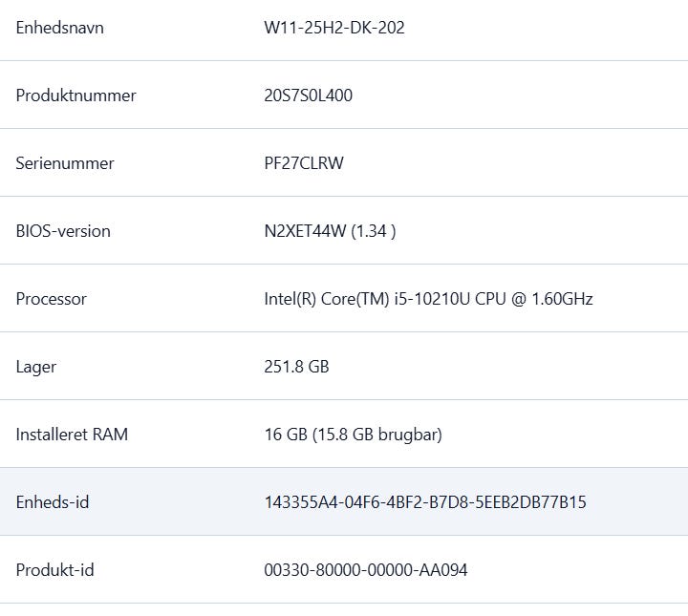Select product number 20S7S0L400
Screen dimensions: 688x616
coord(308,96)
